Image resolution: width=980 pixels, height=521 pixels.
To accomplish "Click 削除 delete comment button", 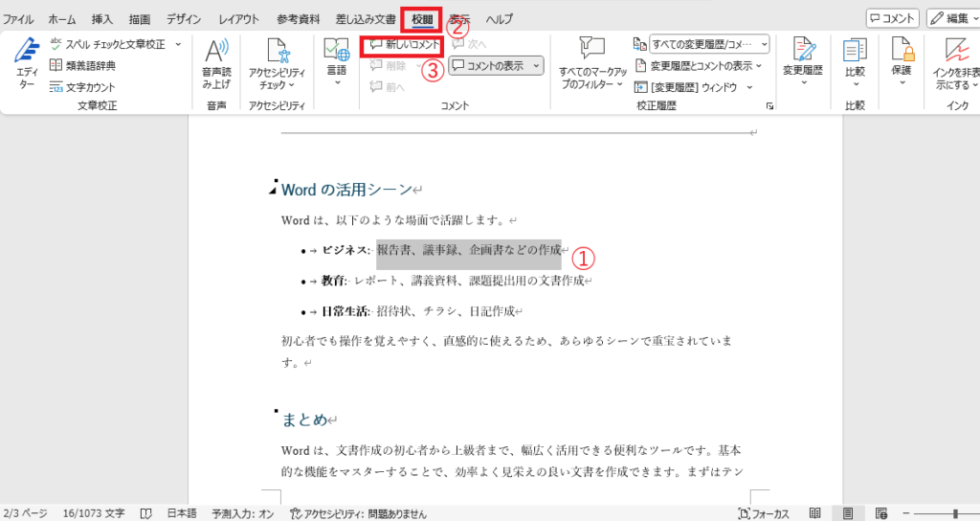I will tap(389, 66).
